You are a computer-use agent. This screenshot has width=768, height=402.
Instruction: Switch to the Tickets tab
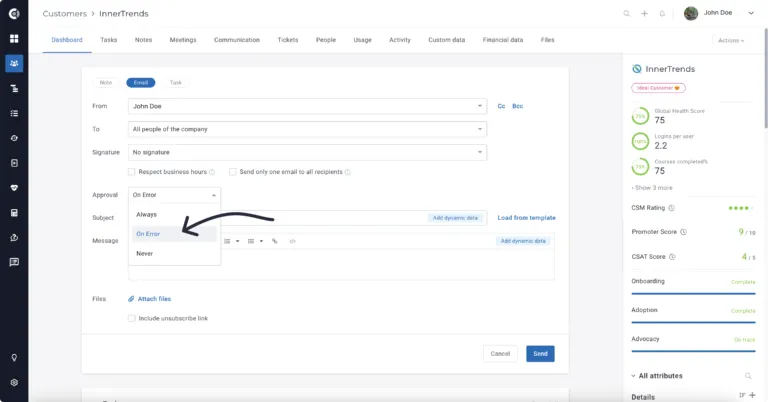(288, 40)
